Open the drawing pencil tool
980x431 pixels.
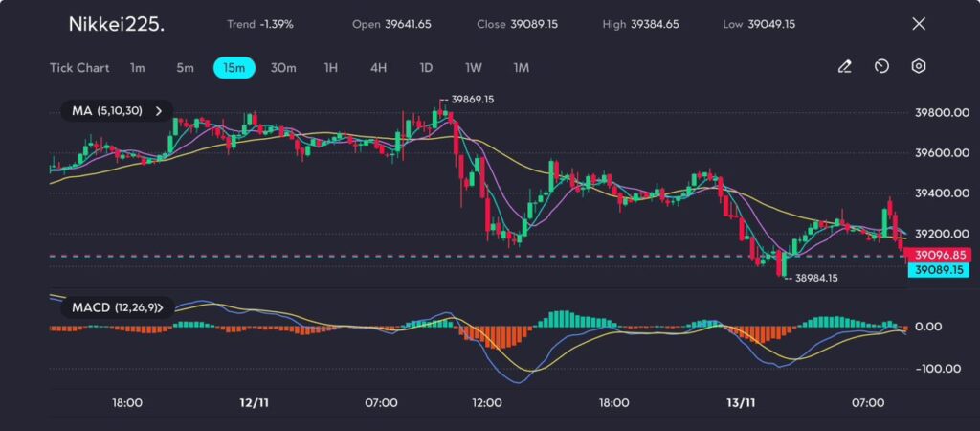844,67
